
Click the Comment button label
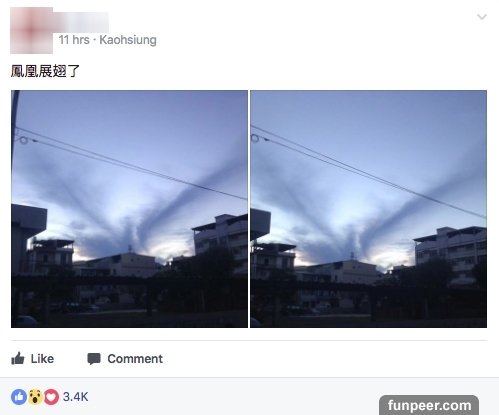(135, 359)
